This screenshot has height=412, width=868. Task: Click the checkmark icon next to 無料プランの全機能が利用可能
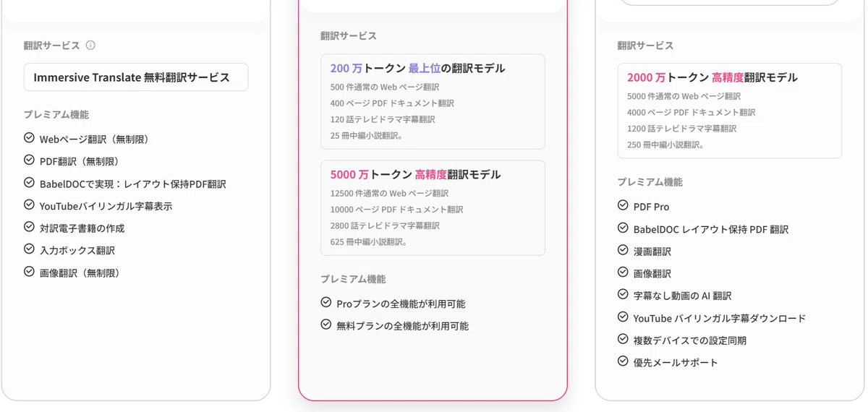(326, 325)
